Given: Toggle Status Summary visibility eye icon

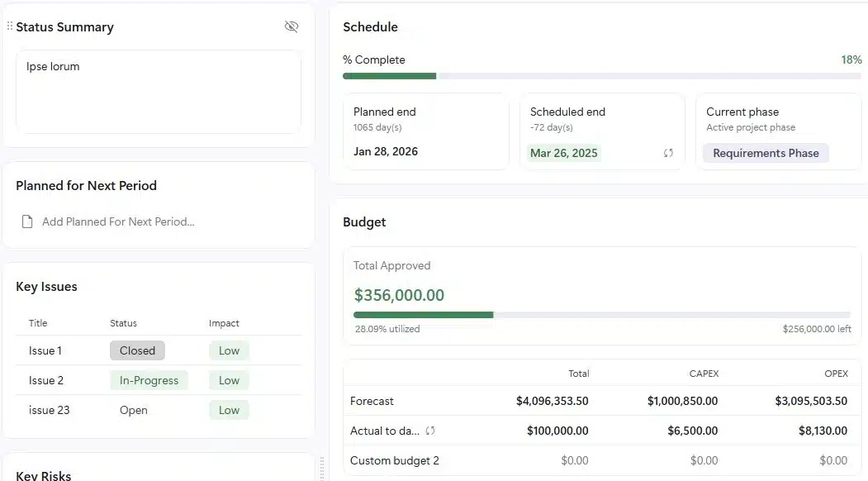Looking at the screenshot, I should click(291, 26).
